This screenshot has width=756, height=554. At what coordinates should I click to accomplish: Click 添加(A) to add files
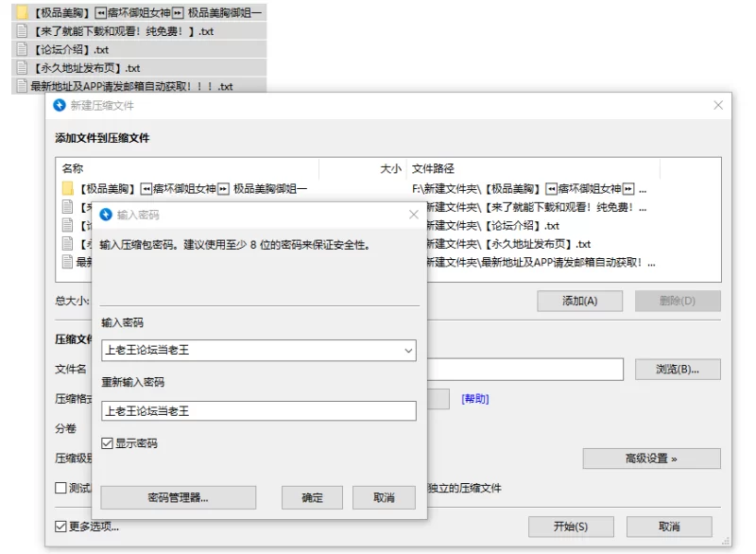(579, 301)
